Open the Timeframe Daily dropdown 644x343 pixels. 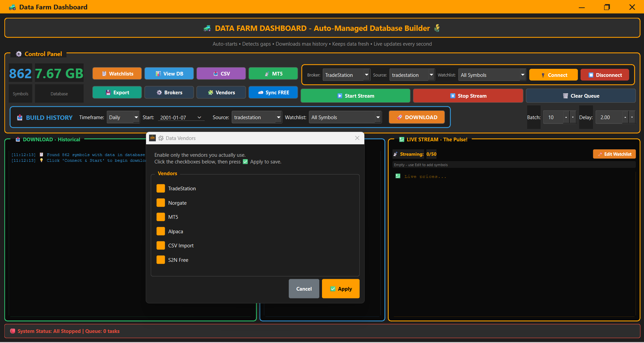[x=136, y=117]
